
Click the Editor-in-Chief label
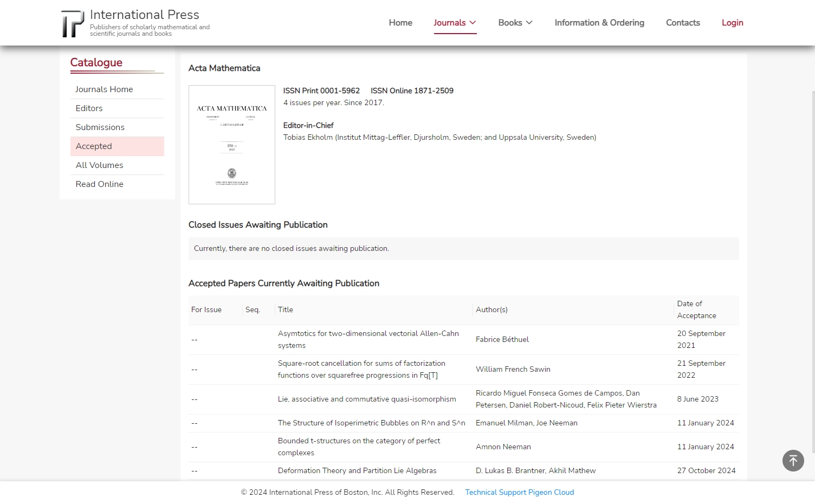308,125
